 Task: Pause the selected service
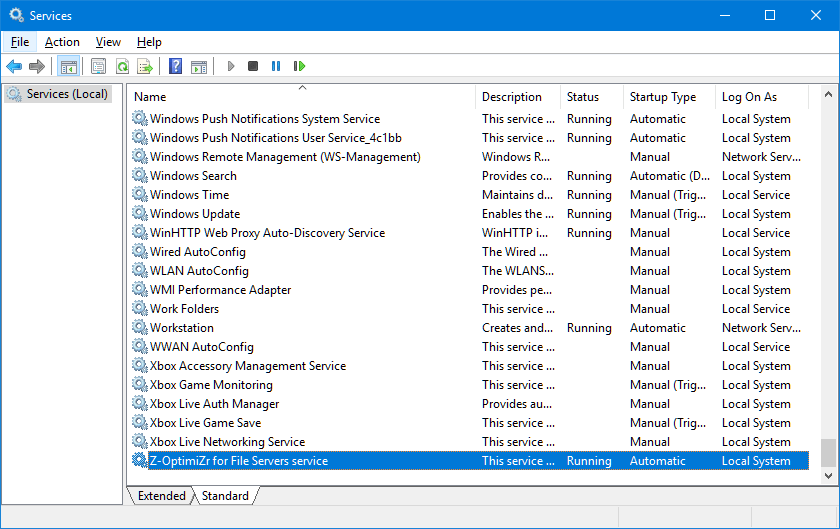pos(276,66)
